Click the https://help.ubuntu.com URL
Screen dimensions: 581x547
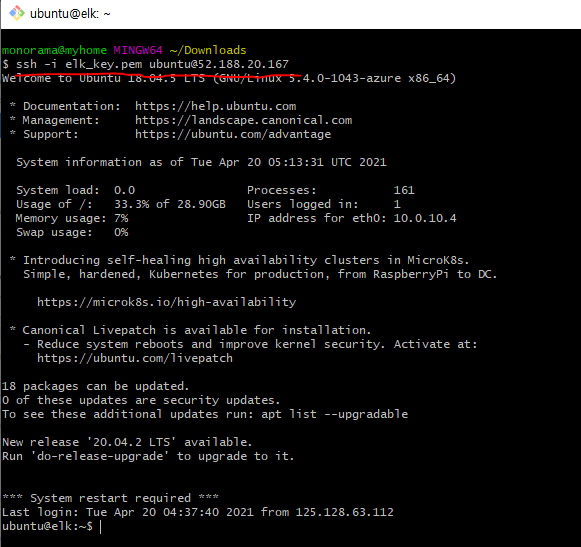pyautogui.click(x=215, y=106)
